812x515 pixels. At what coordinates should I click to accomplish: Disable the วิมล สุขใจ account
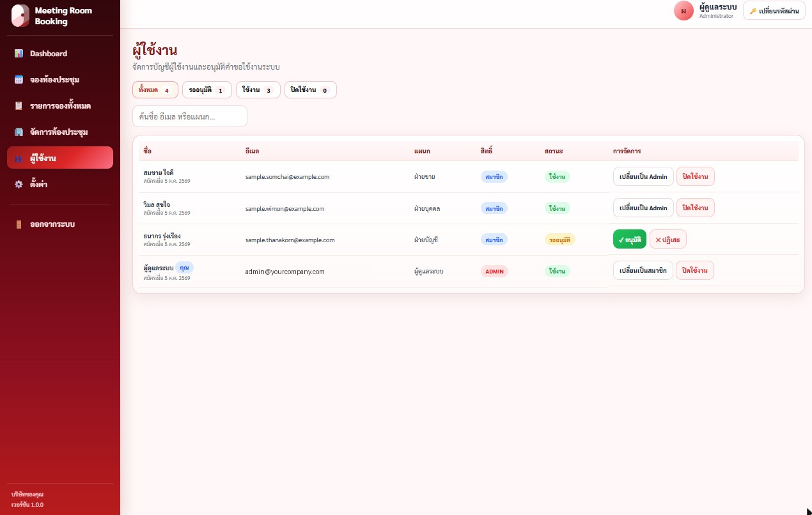tap(696, 208)
